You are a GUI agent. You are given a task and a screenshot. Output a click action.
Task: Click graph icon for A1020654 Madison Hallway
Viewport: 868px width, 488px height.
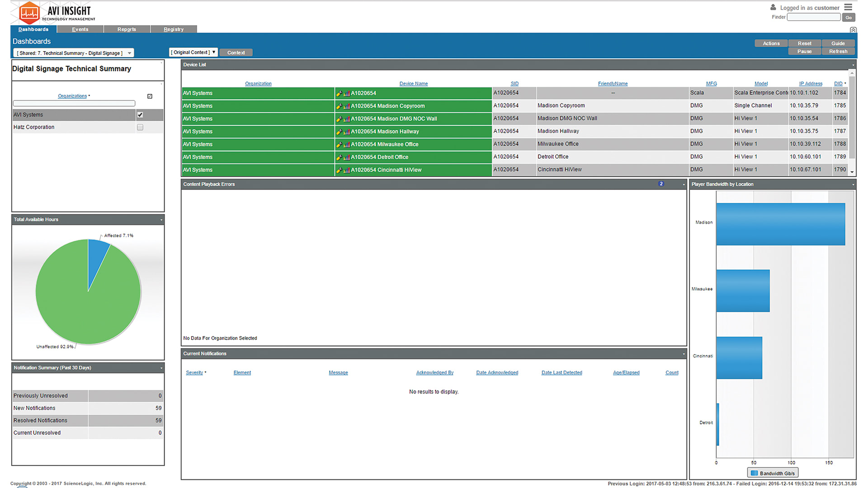(x=347, y=132)
